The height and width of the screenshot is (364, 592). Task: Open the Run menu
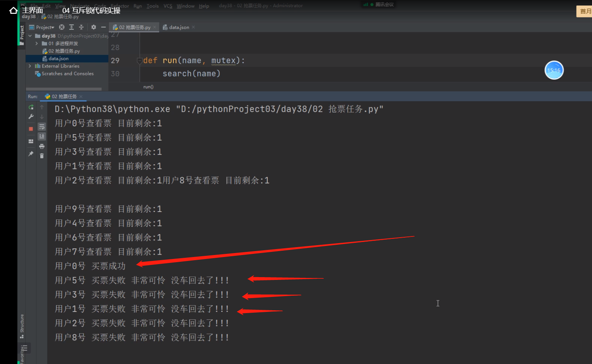tap(137, 6)
